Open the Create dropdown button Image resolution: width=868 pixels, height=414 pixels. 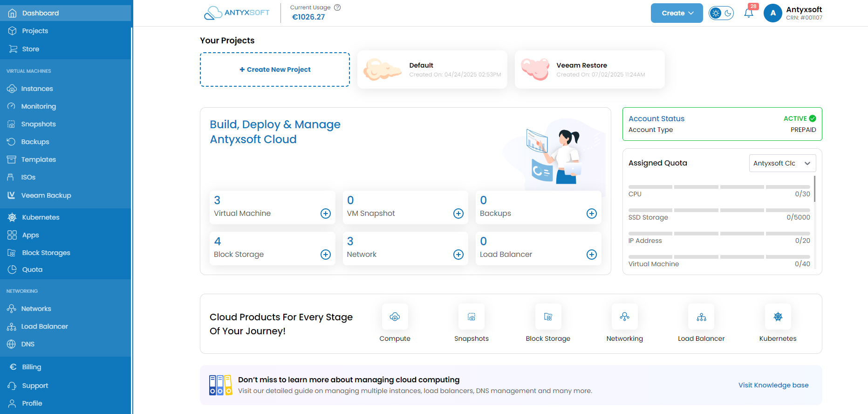(x=677, y=13)
